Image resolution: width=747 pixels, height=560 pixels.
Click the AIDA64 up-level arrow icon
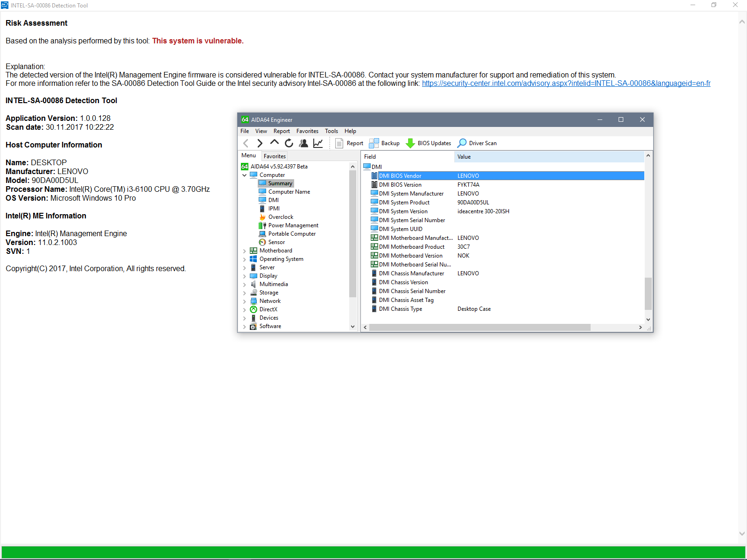coord(275,143)
